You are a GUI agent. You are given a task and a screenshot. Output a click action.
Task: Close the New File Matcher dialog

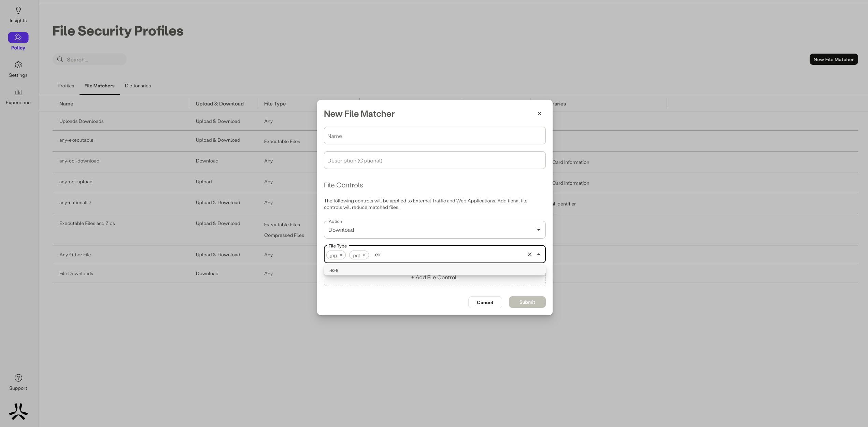click(x=539, y=114)
